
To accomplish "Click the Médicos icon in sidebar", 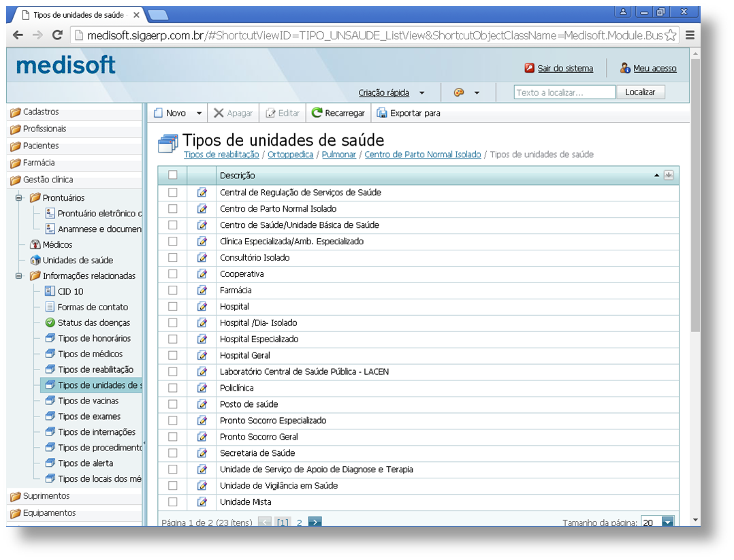I will click(x=35, y=244).
